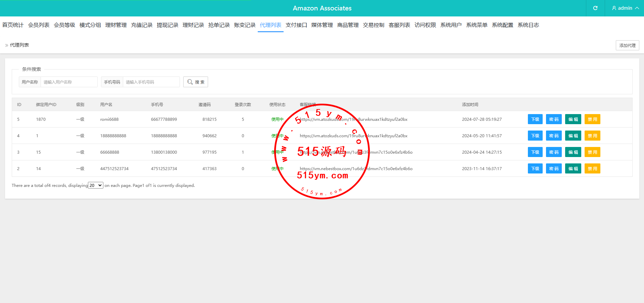
Task: Click the refresh icon in the header
Action: click(595, 8)
